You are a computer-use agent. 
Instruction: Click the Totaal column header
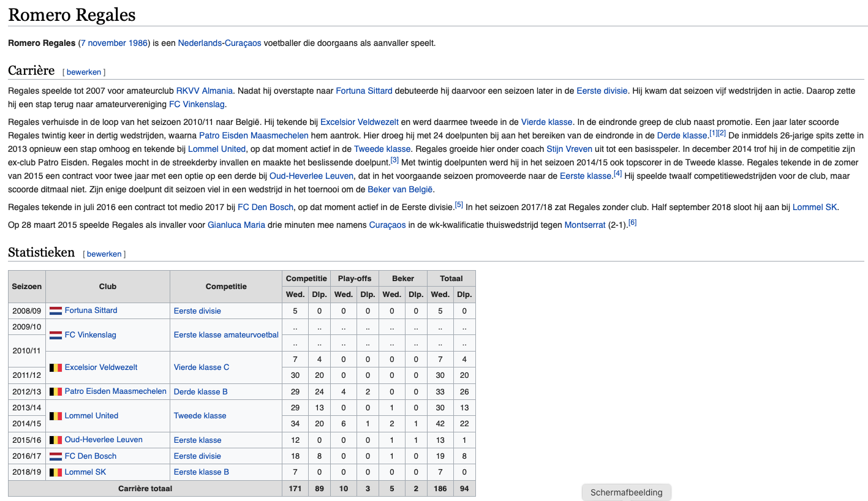[x=451, y=279]
